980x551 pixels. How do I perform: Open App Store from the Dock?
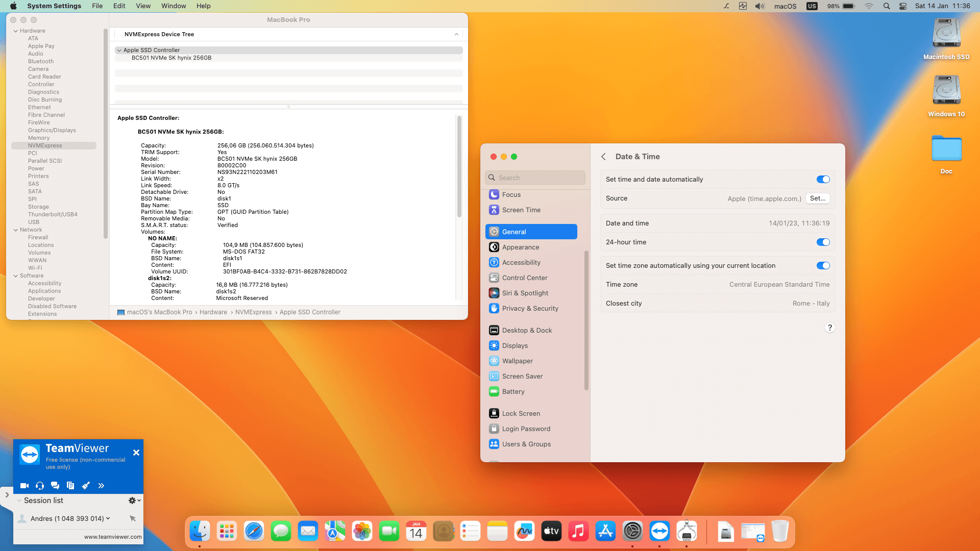click(x=605, y=531)
